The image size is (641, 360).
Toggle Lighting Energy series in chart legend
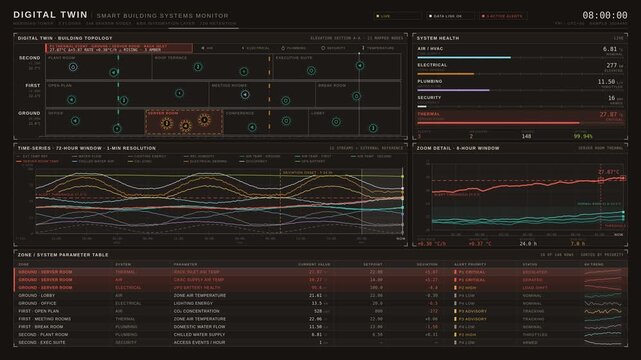coord(148,156)
